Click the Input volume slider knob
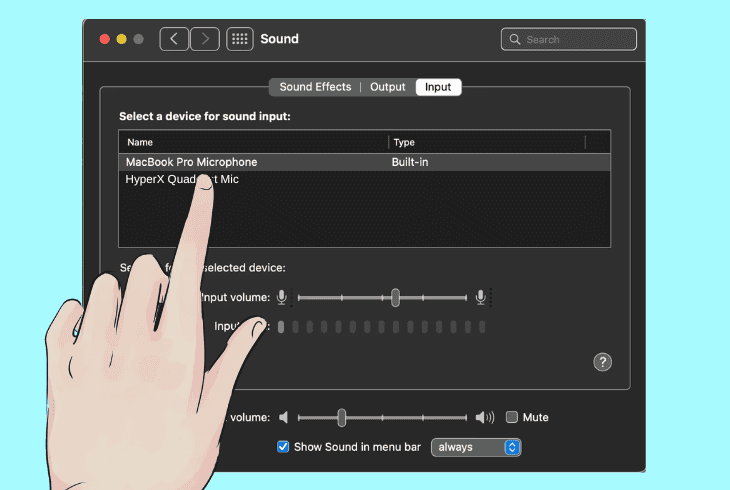The height and width of the screenshot is (490, 730). pyautogui.click(x=395, y=298)
